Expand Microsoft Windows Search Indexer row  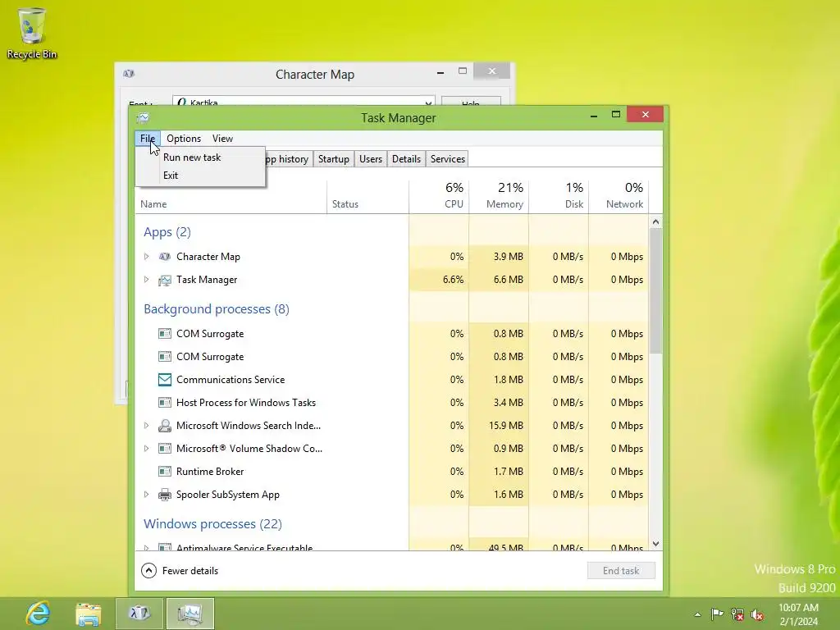[x=146, y=426]
